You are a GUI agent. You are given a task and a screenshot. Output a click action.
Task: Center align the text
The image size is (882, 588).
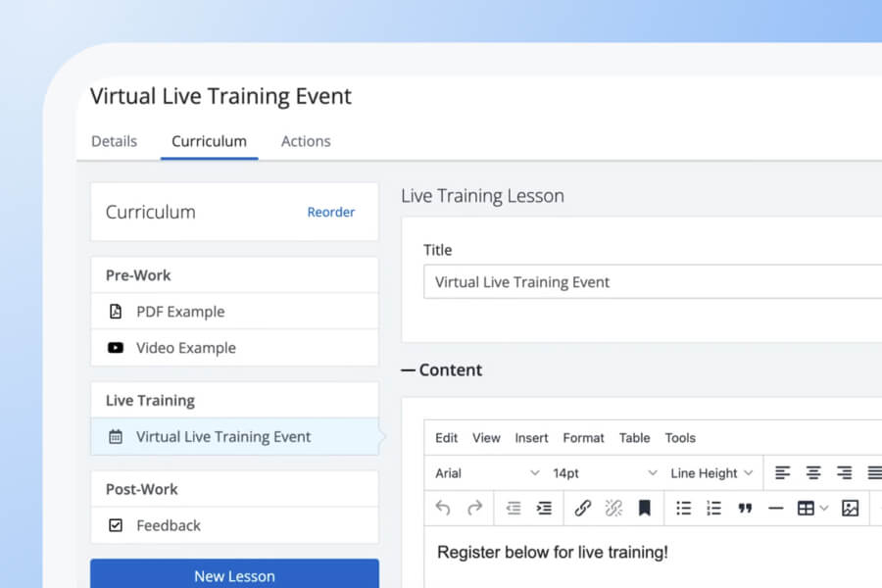click(x=813, y=472)
